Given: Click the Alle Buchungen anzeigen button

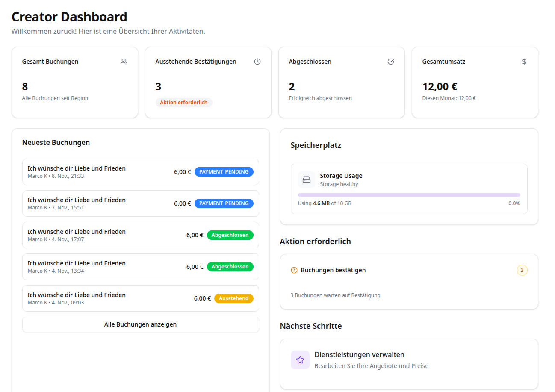Looking at the screenshot, I should tap(140, 324).
